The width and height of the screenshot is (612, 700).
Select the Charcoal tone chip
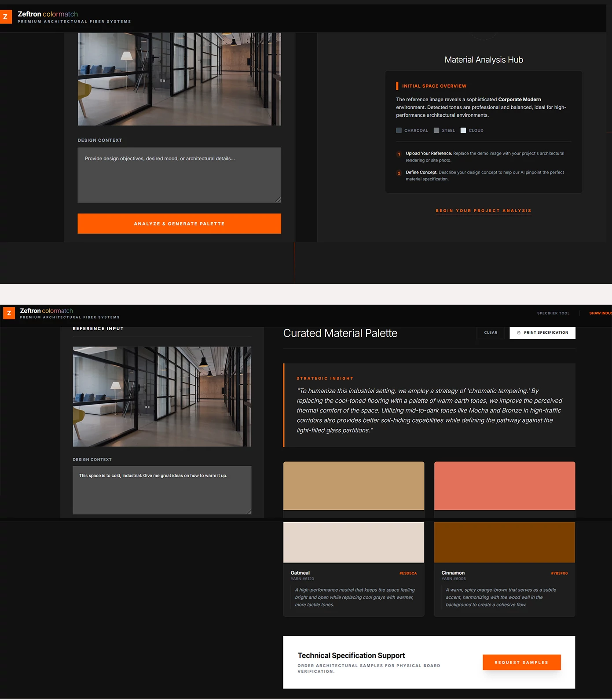[x=399, y=131]
